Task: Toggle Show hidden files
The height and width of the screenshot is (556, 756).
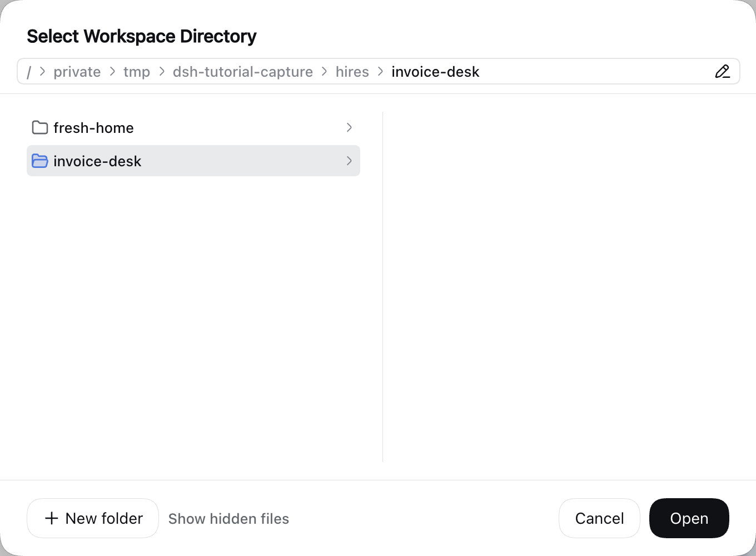Action: [228, 519]
